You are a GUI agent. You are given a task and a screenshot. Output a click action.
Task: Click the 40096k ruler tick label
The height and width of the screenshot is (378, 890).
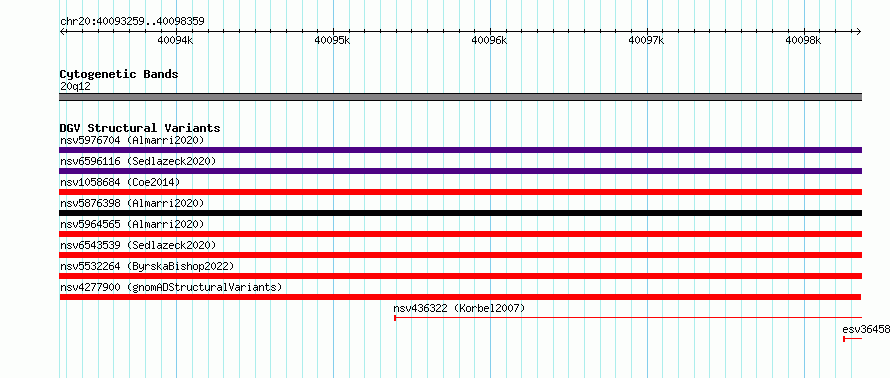[490, 40]
